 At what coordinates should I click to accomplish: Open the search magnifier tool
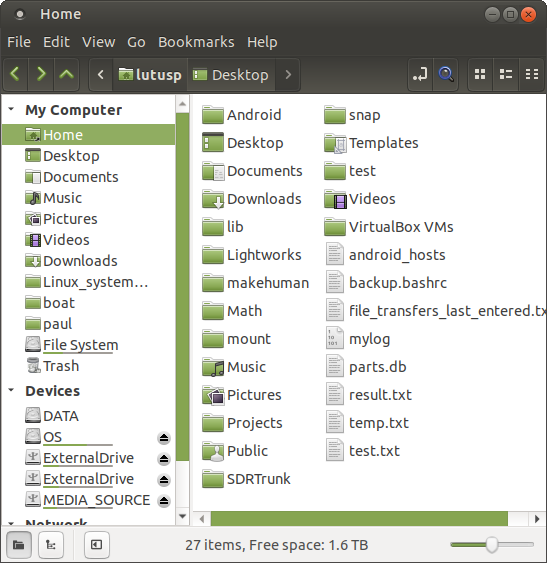pyautogui.click(x=446, y=75)
